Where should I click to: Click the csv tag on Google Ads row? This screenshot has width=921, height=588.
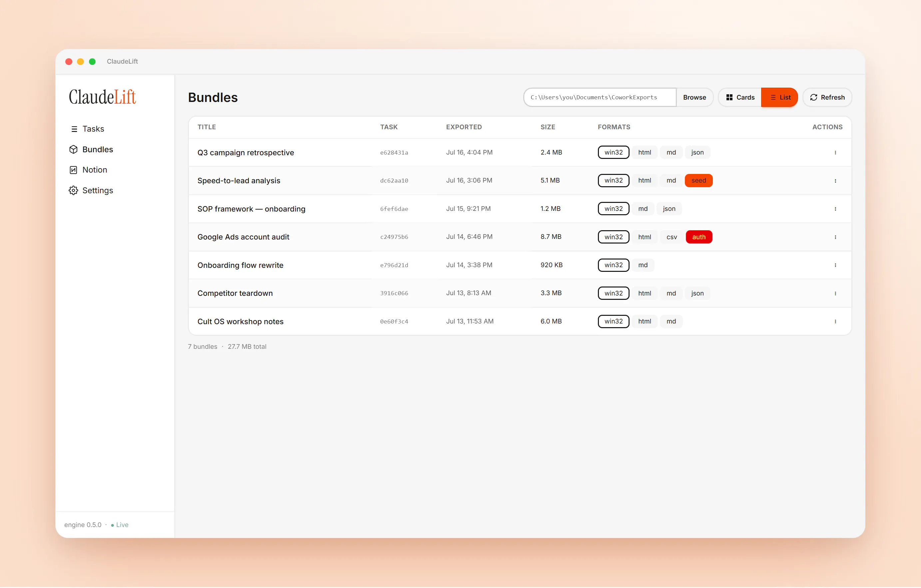click(672, 237)
